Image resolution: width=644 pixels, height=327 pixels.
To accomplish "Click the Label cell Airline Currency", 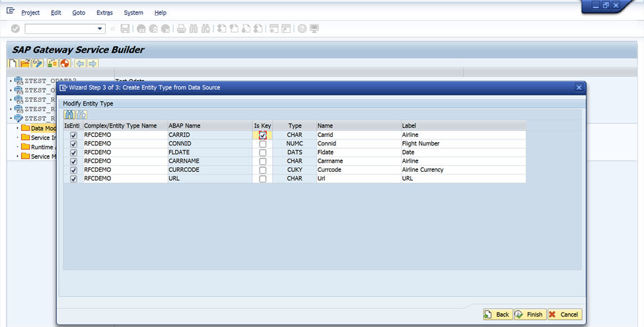I will [x=463, y=170].
